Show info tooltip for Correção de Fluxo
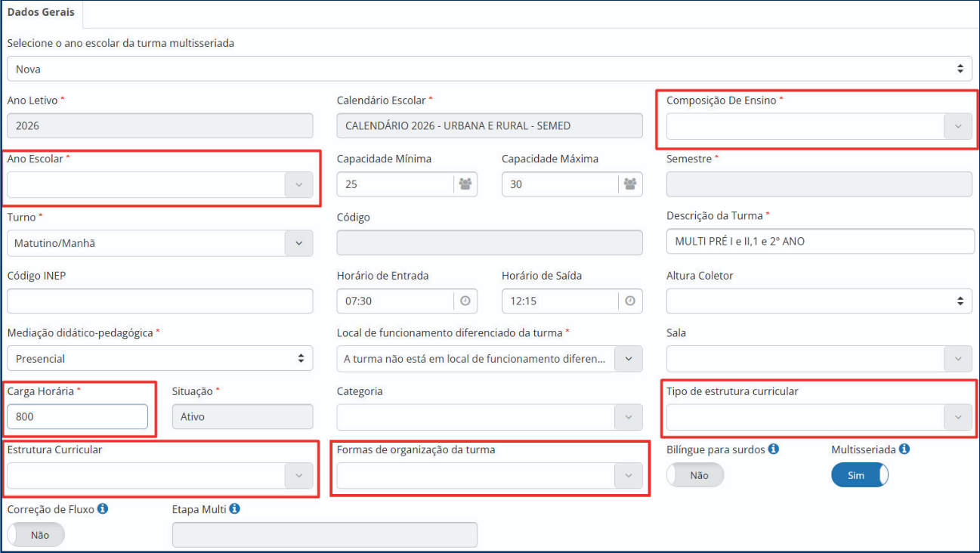The image size is (980, 553). (103, 508)
